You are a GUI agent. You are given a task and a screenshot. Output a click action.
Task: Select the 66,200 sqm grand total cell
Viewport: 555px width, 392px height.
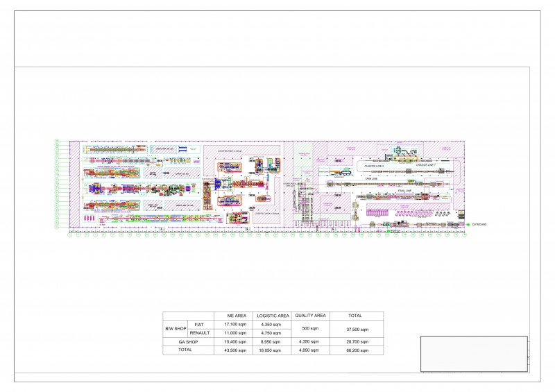click(x=357, y=350)
